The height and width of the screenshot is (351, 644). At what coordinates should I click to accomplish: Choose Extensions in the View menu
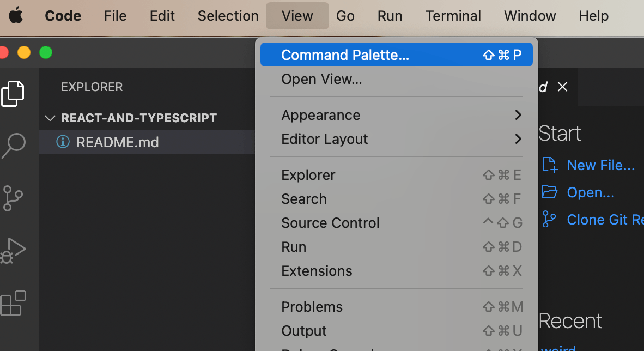point(396,271)
